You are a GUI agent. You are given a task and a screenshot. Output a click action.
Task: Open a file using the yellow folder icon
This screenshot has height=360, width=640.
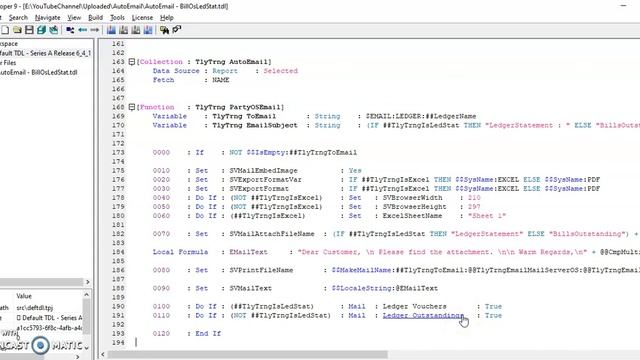17,30
